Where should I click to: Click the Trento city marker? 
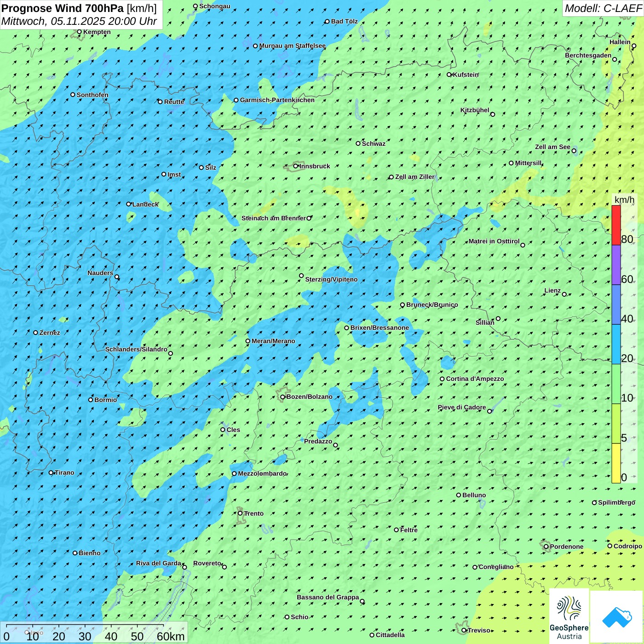point(240,513)
